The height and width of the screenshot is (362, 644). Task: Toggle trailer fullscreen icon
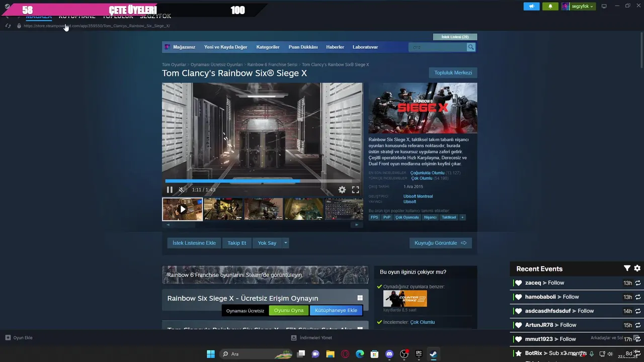[x=355, y=190]
